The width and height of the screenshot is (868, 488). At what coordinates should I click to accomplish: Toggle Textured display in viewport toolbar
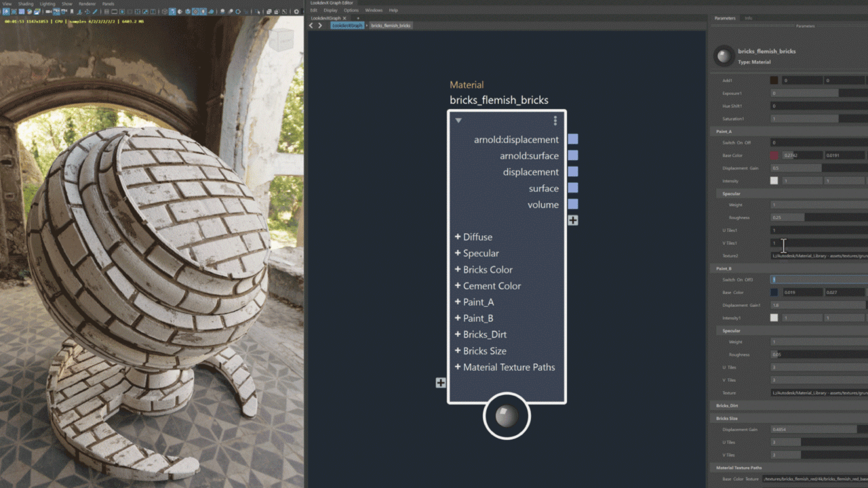coord(195,12)
